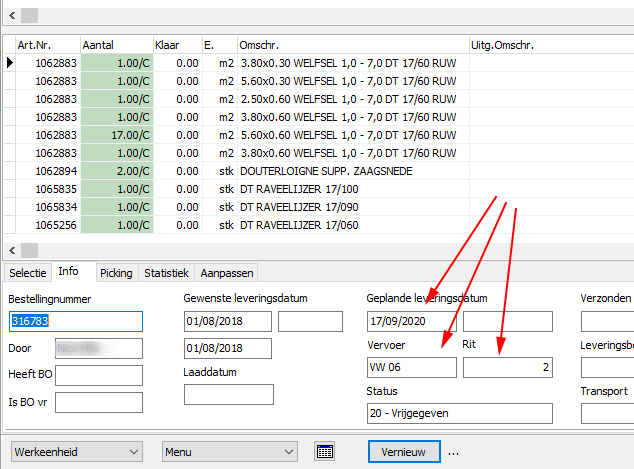Viewport: 634px width, 469px height.
Task: Select the current row indicator arrow
Action: click(x=10, y=63)
